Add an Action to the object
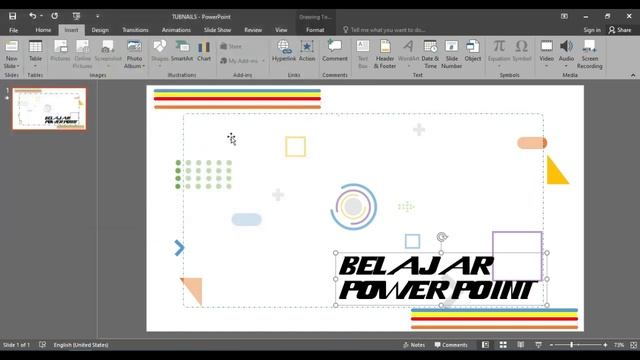The width and height of the screenshot is (640, 360). click(307, 51)
